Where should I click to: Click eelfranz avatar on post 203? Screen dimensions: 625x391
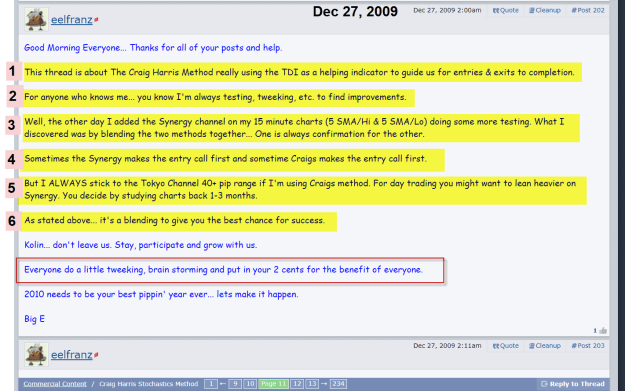[36, 354]
